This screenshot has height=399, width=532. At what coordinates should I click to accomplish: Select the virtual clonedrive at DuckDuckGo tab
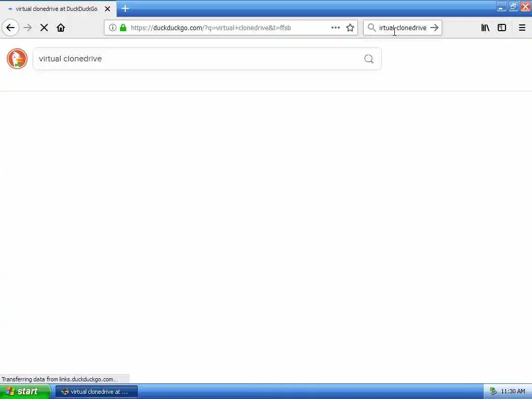tap(57, 9)
